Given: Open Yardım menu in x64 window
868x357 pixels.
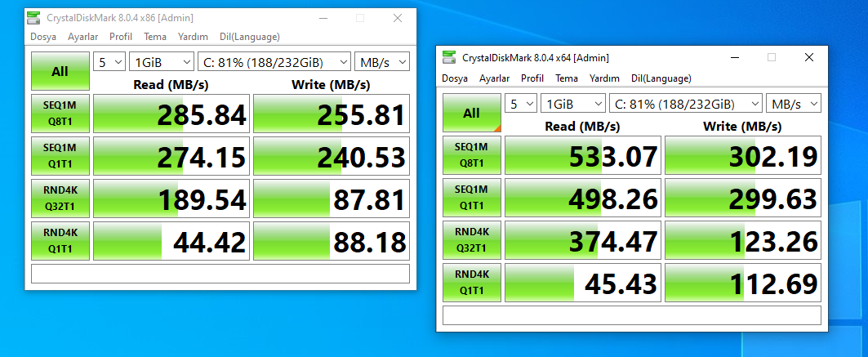Looking at the screenshot, I should [x=604, y=78].
